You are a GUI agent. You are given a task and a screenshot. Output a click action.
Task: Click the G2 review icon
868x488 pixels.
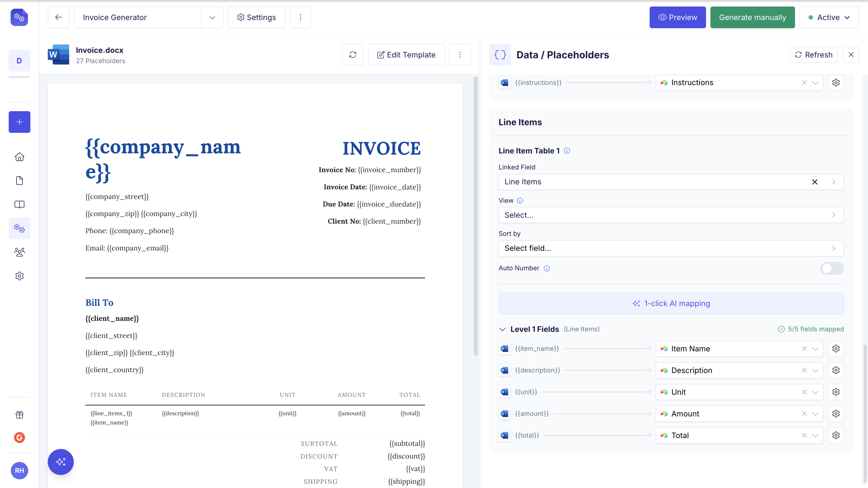[x=19, y=438]
